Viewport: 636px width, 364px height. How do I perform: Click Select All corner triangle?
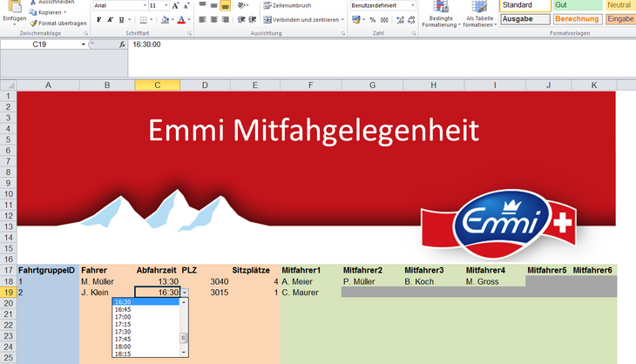pos(9,85)
